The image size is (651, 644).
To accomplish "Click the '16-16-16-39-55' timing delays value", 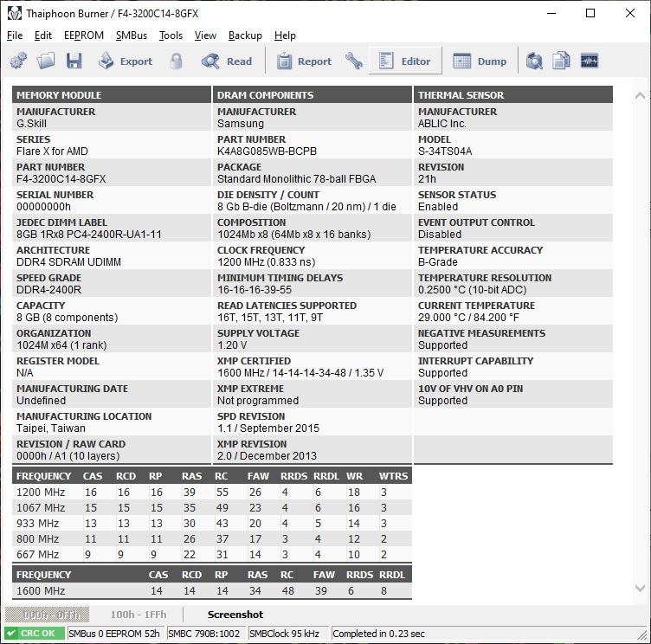I will [255, 289].
